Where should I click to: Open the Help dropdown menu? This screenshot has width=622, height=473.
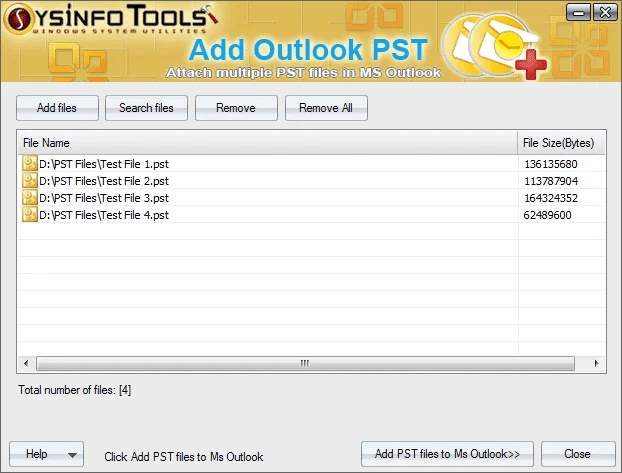[46, 454]
